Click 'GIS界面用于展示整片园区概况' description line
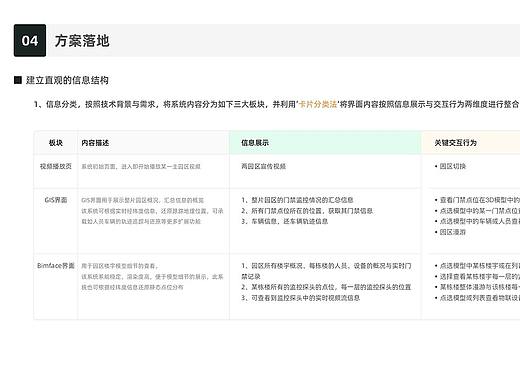This screenshot has width=520, height=390. tap(143, 200)
